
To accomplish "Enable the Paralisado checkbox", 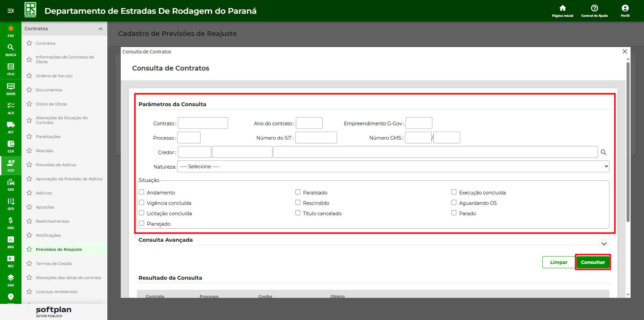I will (298, 192).
